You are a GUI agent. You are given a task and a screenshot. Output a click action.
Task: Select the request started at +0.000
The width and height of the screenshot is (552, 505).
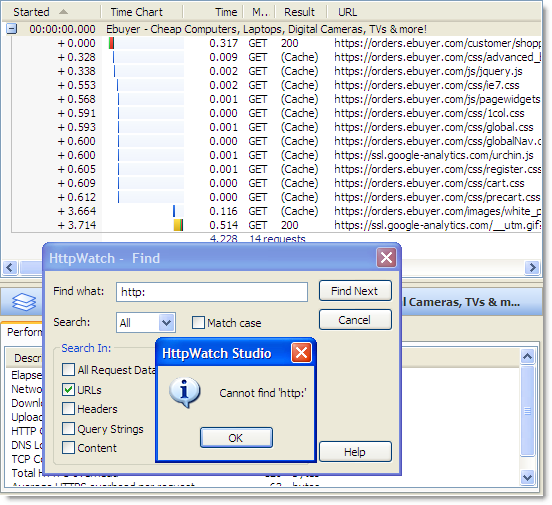(276, 43)
